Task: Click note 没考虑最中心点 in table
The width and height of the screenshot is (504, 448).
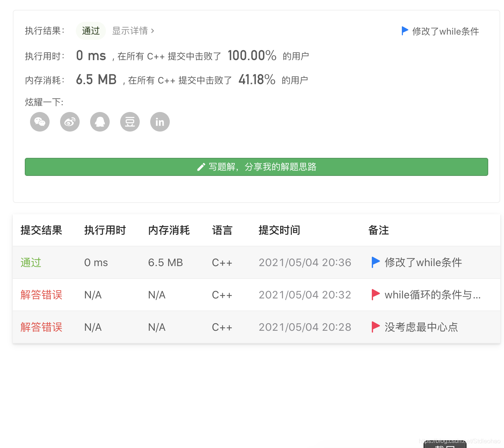Action: tap(421, 327)
